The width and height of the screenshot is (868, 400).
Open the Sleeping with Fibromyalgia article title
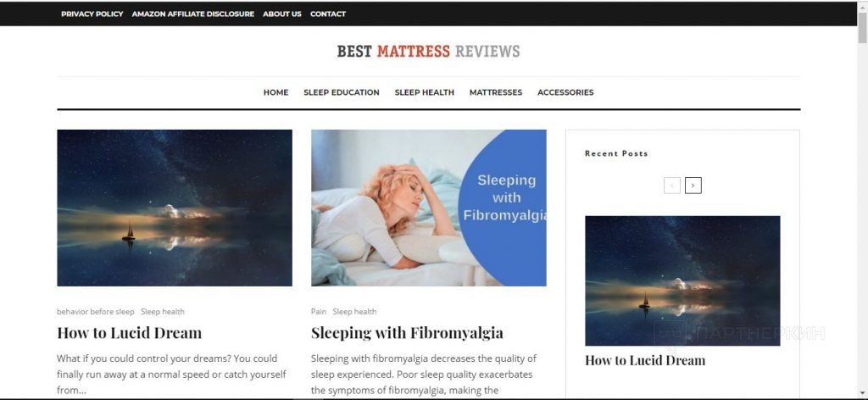(407, 332)
